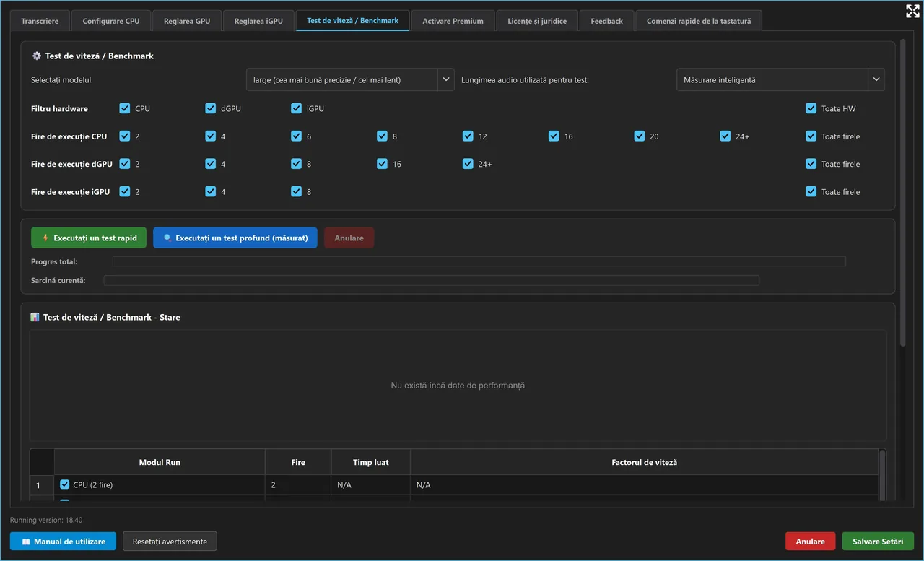Viewport: 924px width, 561px height.
Task: Toggle Toate firele for CPU row
Action: pyautogui.click(x=811, y=136)
